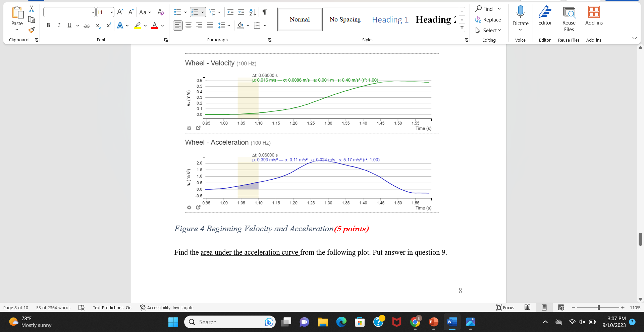Click the Format Painter brush icon
Image resolution: width=644 pixels, height=332 pixels.
32,30
